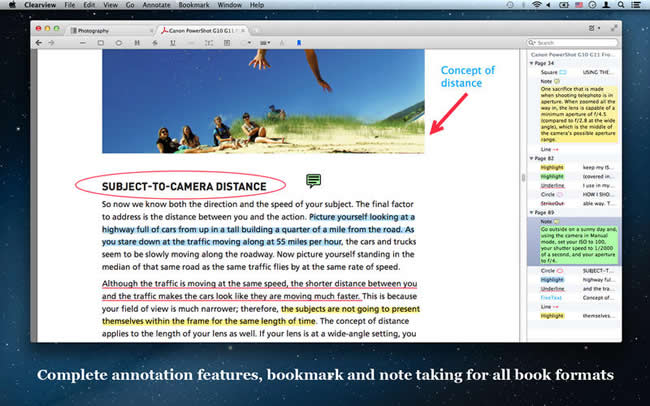Click the circled heading 'SUBJECT-TO-CAMERA DISTANCE'
Image resolution: width=650 pixels, height=406 pixels.
click(184, 187)
